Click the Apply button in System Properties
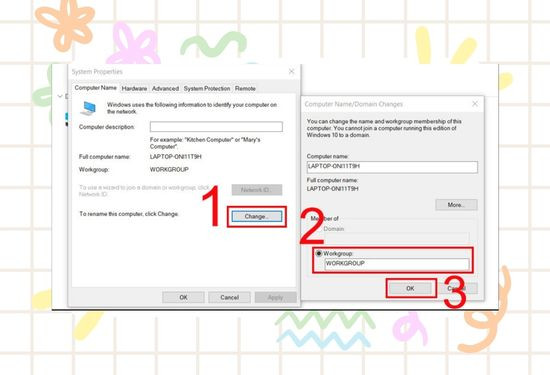Viewport: 550px width, 375px height. coord(275,297)
